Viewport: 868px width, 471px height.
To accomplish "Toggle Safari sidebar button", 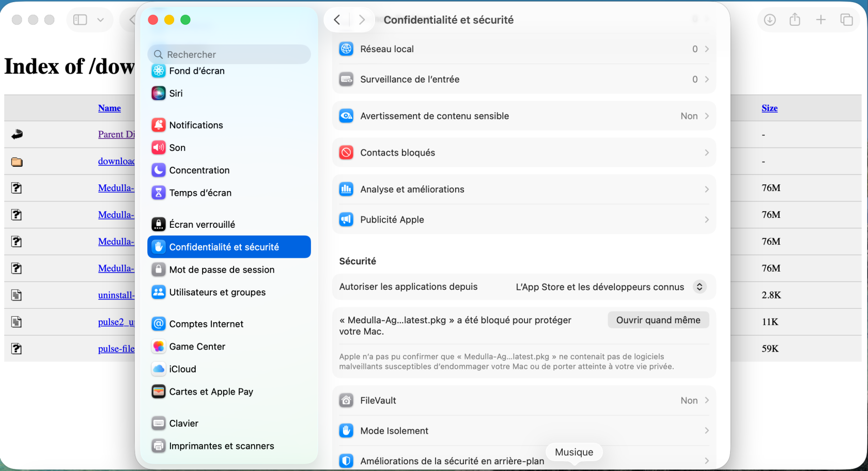I will [80, 20].
